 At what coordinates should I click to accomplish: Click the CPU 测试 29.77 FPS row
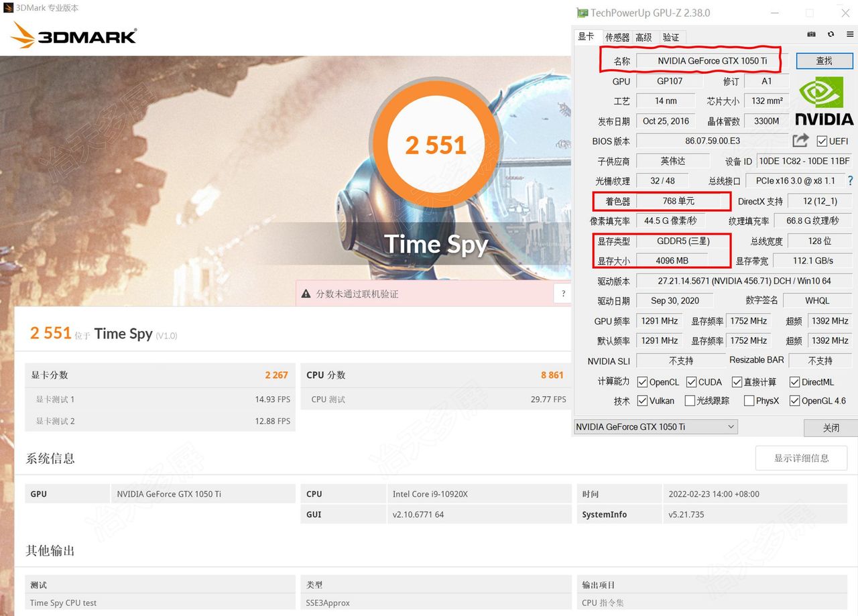[436, 399]
